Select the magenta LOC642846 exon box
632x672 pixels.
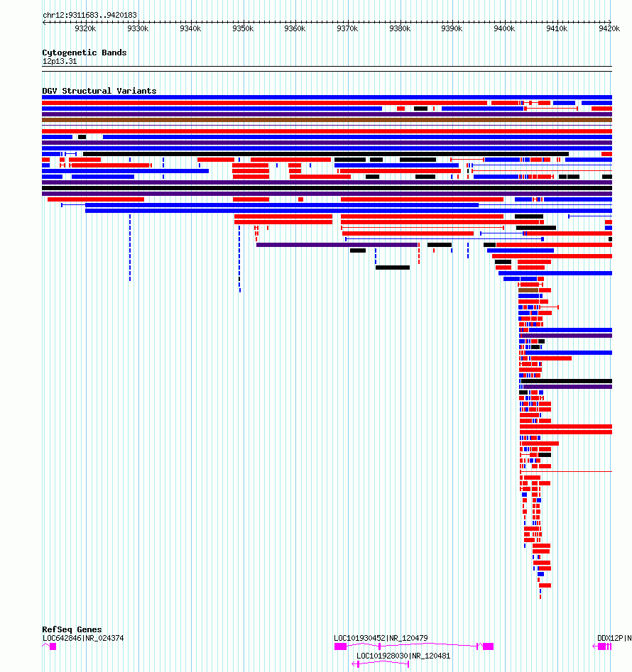point(53,646)
